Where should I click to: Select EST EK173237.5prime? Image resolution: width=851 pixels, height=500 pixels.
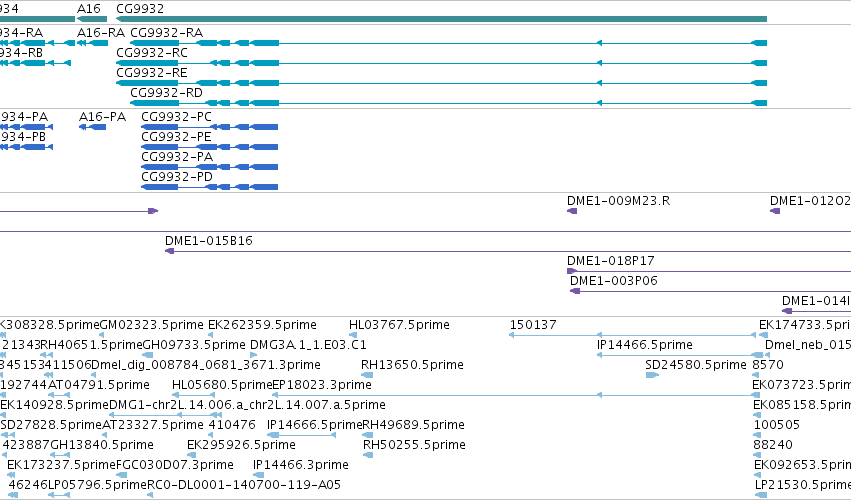[61, 465]
